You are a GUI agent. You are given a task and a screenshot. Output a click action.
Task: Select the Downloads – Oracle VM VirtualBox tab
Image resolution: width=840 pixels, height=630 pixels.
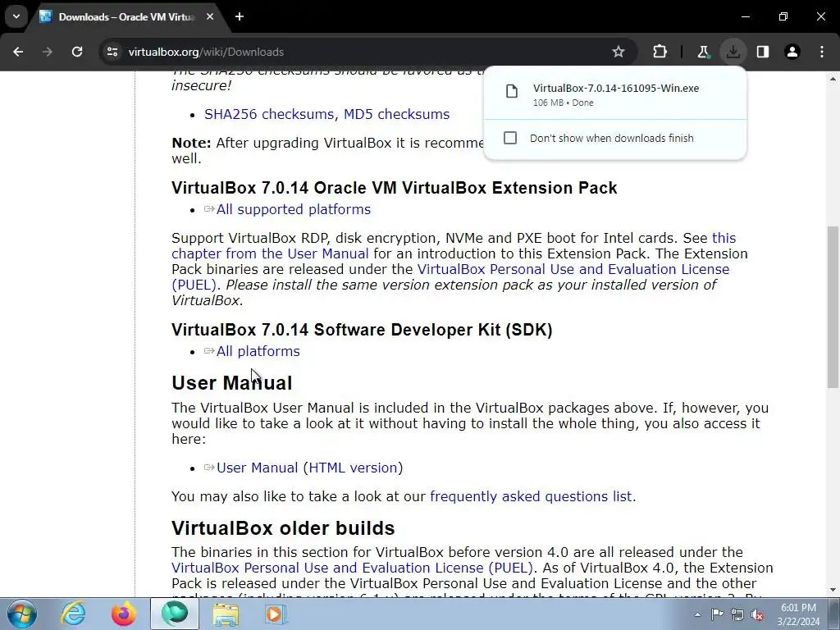tap(126, 16)
